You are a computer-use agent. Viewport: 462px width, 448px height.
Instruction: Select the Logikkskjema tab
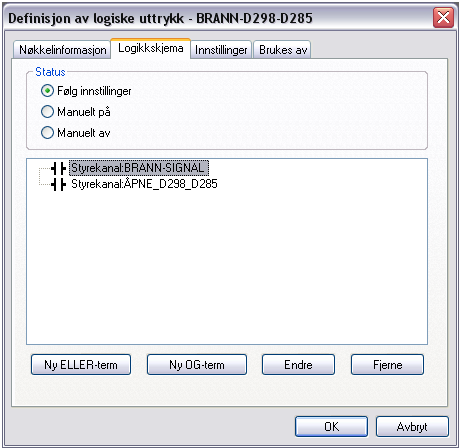coord(151,48)
